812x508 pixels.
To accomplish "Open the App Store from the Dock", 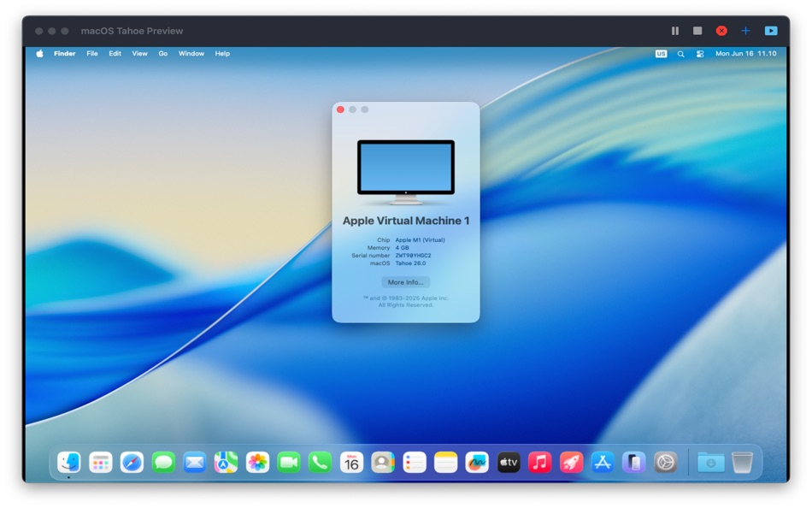I will 603,462.
